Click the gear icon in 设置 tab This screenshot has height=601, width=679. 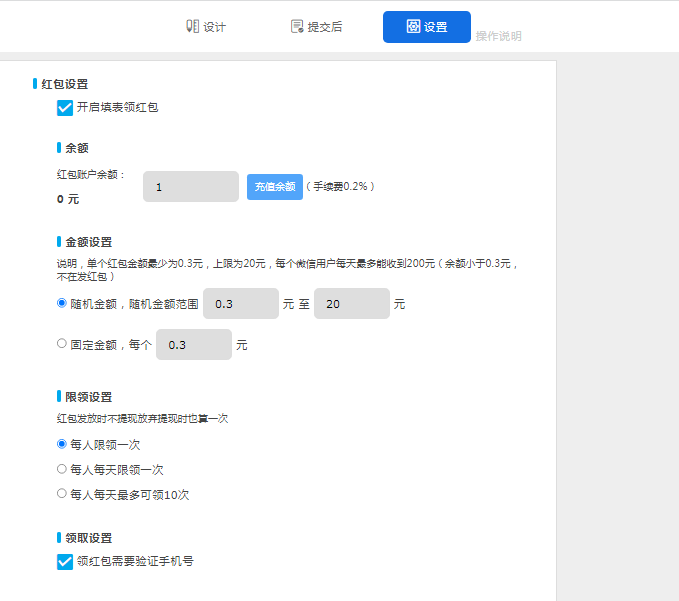(413, 27)
